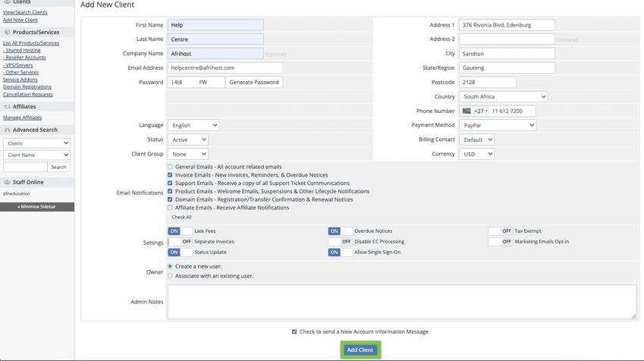Image resolution: width=644 pixels, height=361 pixels.
Task: Enable the Tax Exempt switch
Action: click(500, 231)
